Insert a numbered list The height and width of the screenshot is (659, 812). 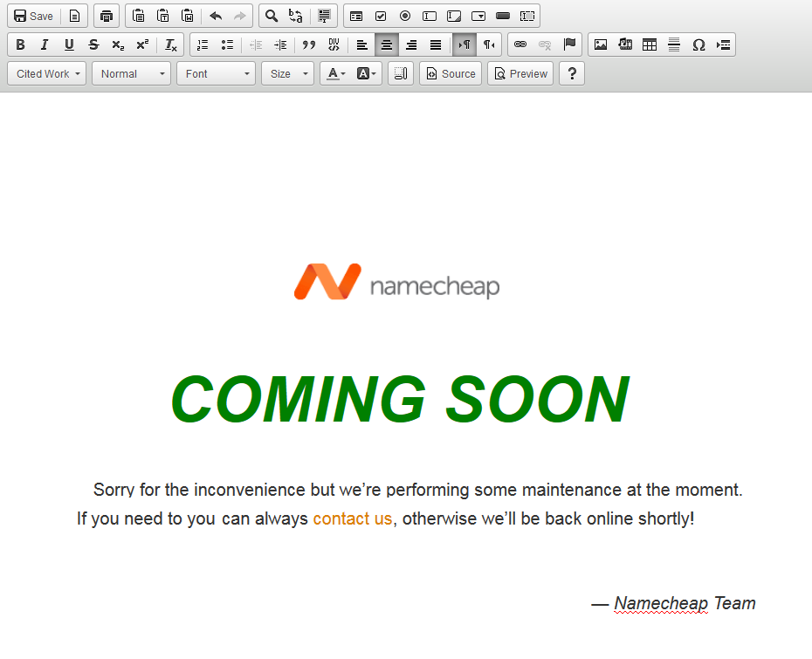203,45
